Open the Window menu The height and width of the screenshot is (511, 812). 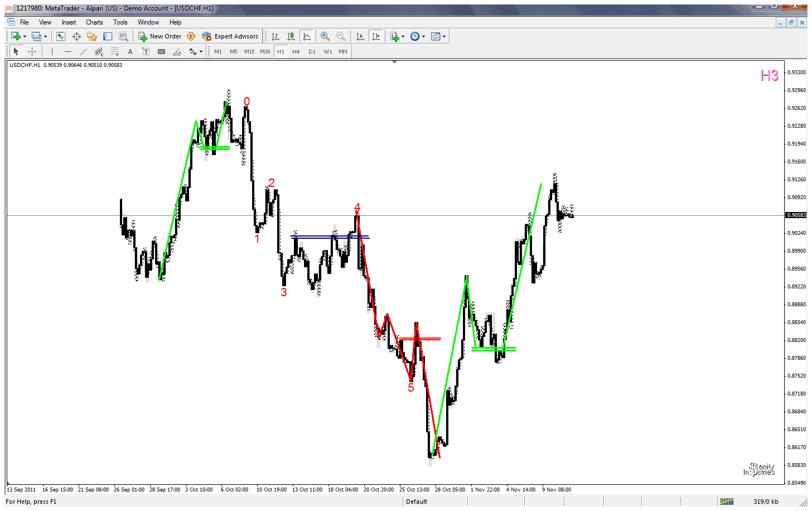148,22
